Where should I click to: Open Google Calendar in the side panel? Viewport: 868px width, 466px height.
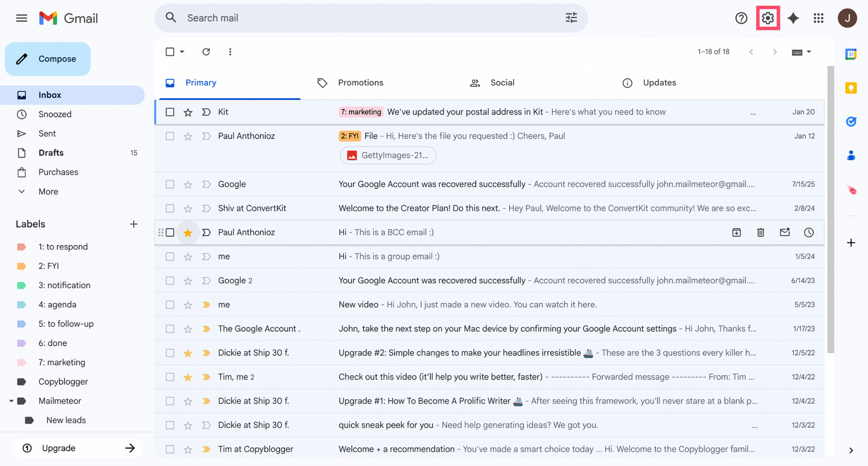click(851, 54)
